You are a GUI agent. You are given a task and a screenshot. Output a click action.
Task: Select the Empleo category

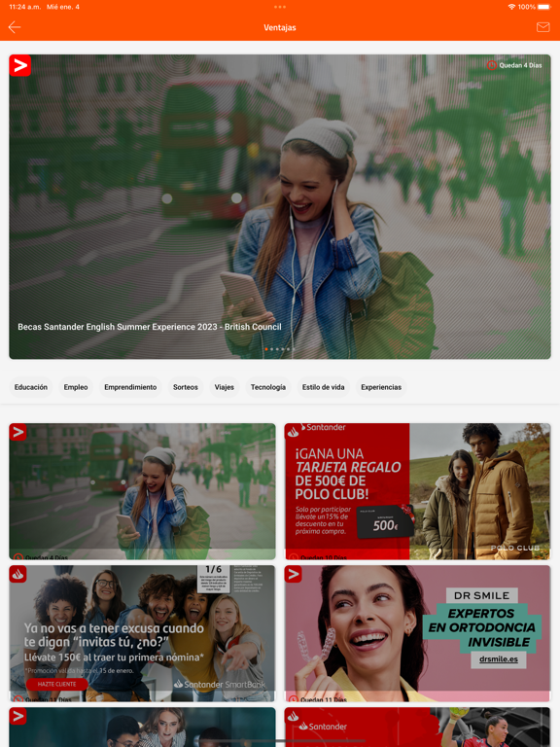76,387
